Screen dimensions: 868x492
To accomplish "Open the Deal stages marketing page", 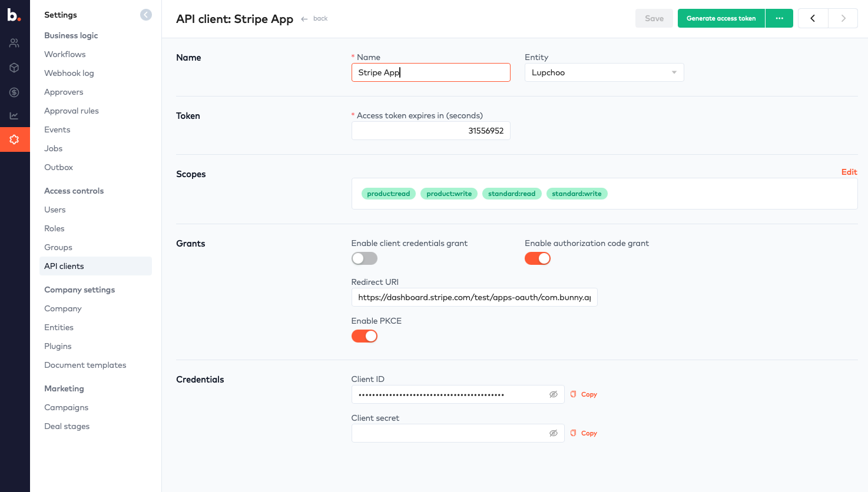I will coord(67,426).
